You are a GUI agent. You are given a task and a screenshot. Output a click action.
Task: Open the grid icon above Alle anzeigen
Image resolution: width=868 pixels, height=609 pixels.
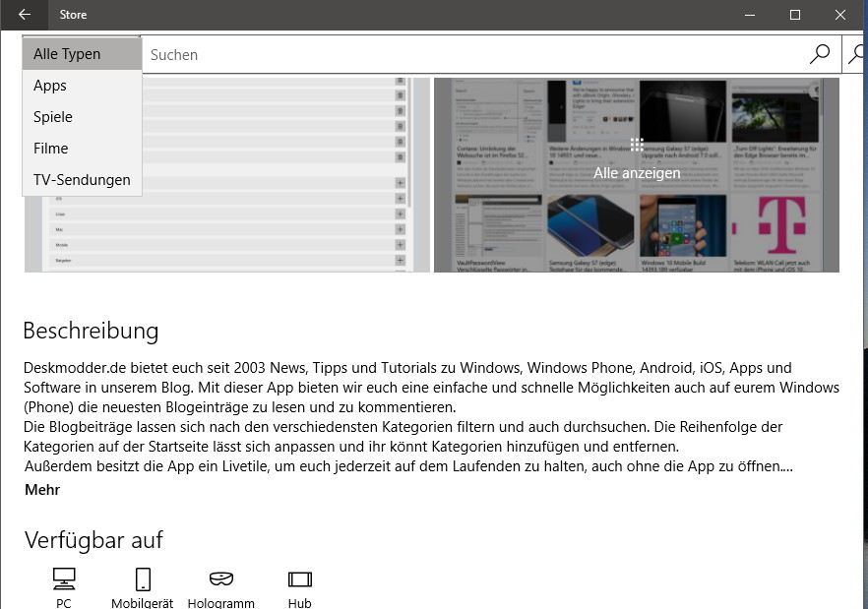637,145
